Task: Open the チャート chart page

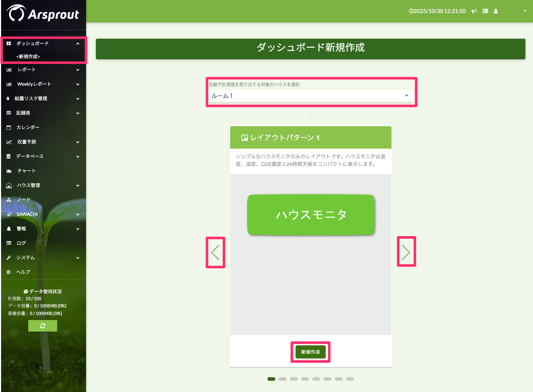Action: pyautogui.click(x=26, y=171)
